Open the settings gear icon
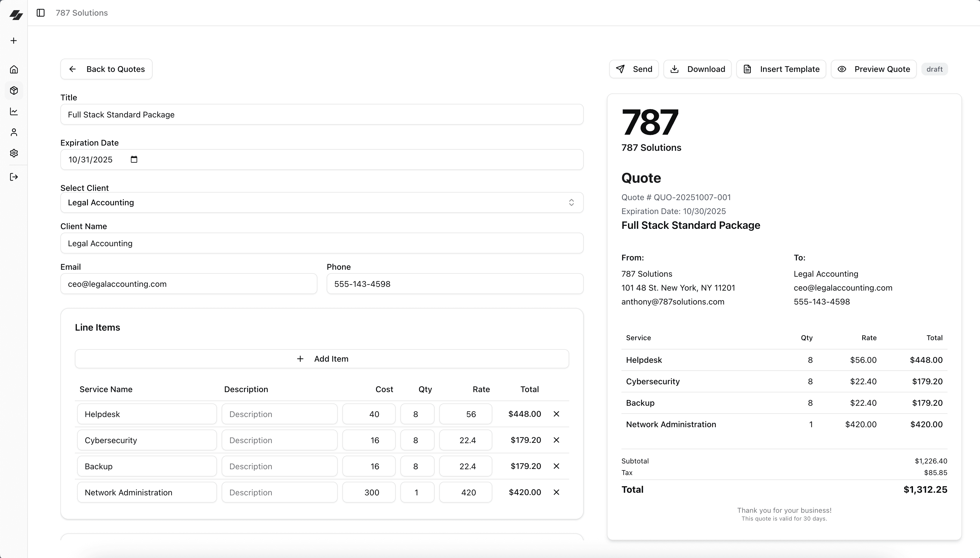 coord(14,153)
